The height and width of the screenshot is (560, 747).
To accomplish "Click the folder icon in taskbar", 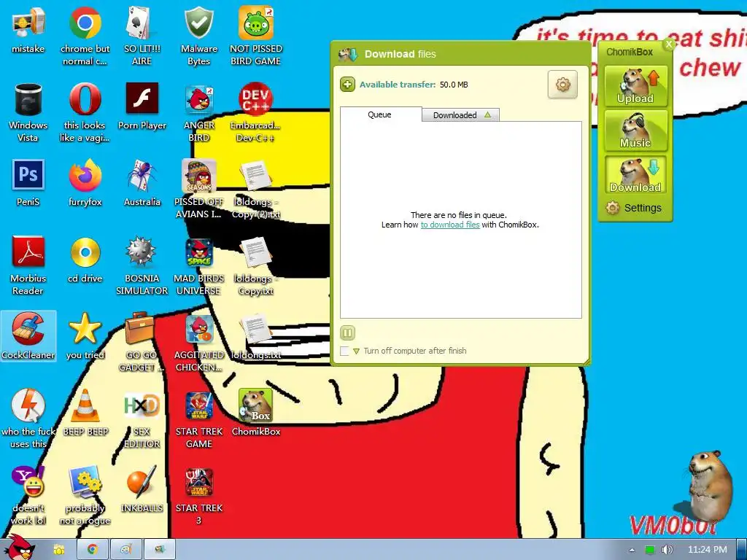I will 59,550.
